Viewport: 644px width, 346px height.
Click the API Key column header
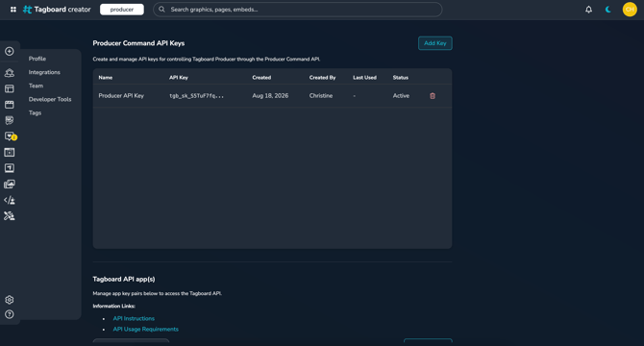click(x=179, y=78)
